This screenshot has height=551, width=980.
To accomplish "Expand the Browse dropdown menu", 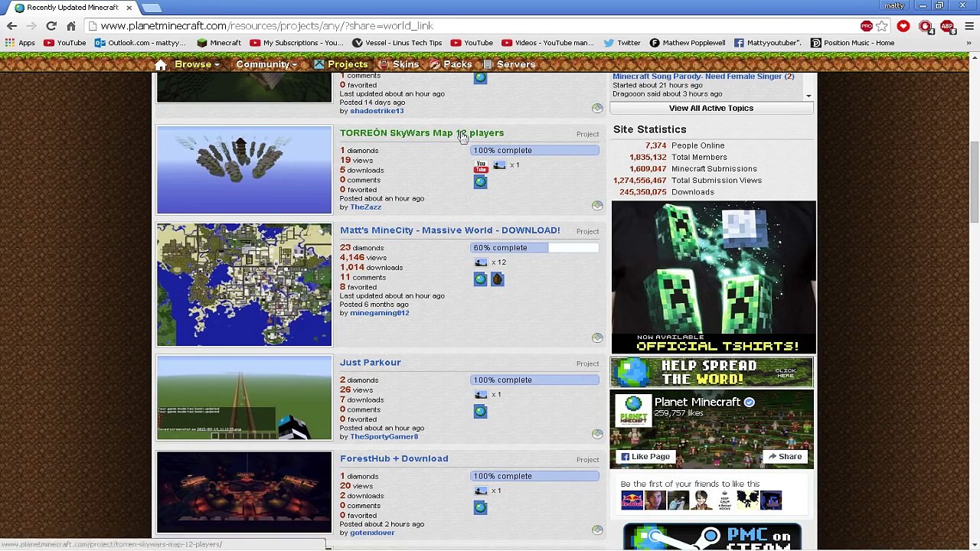I will 197,64.
